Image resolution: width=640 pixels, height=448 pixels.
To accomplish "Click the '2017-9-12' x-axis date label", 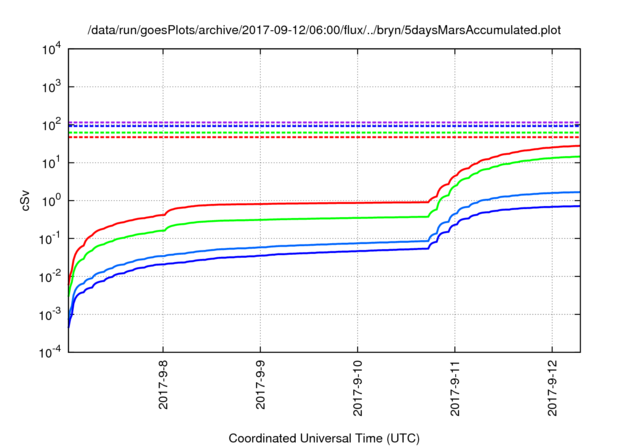I will pos(552,388).
